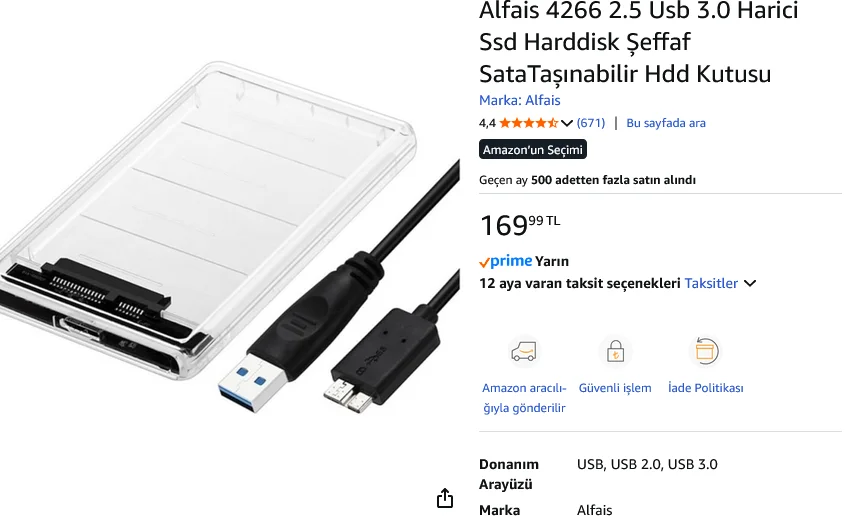Click the delivery truck icon

tap(524, 351)
